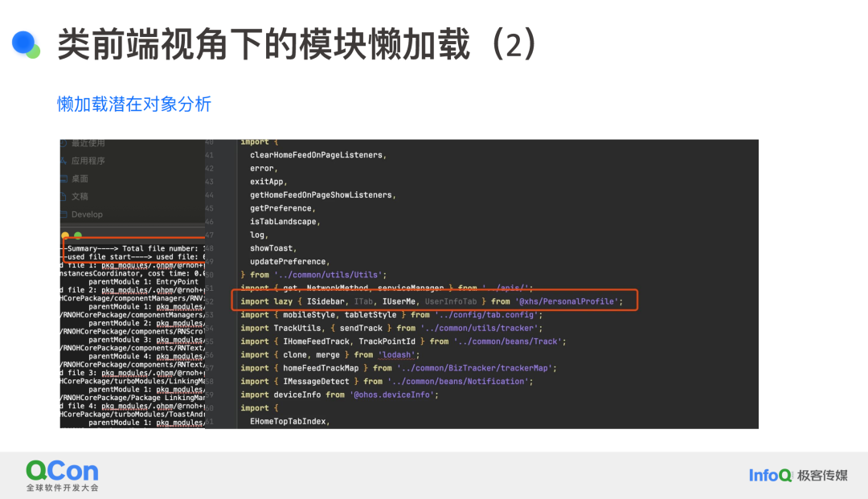Click EHomeTopTabIndex in the code
The height and width of the screenshot is (499, 868).
pyautogui.click(x=287, y=421)
